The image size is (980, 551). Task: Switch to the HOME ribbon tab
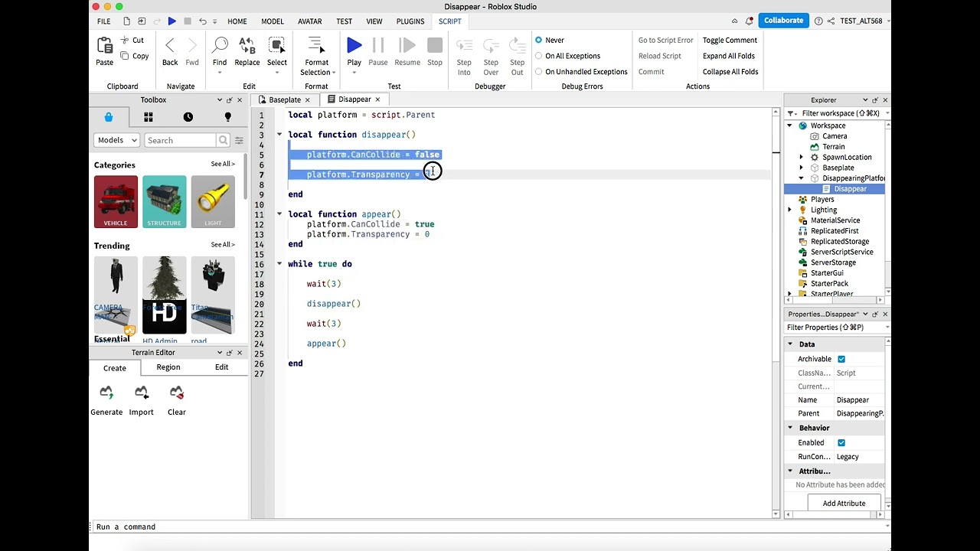point(237,21)
